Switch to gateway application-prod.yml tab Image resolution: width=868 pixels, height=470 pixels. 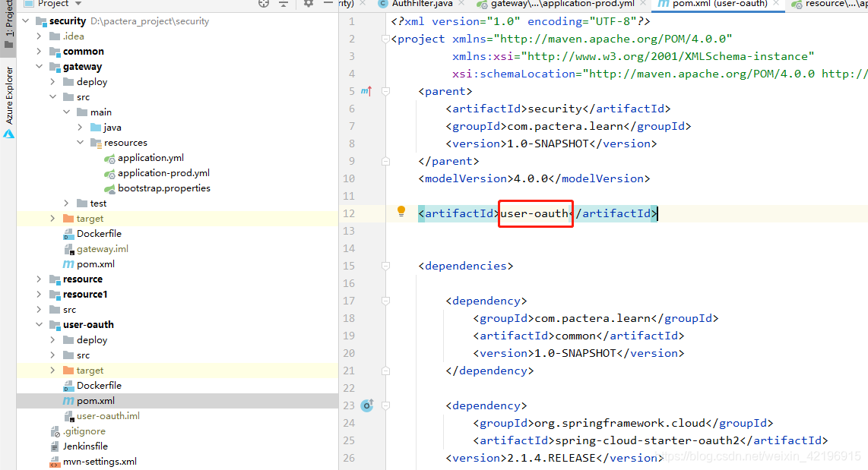[x=562, y=4]
